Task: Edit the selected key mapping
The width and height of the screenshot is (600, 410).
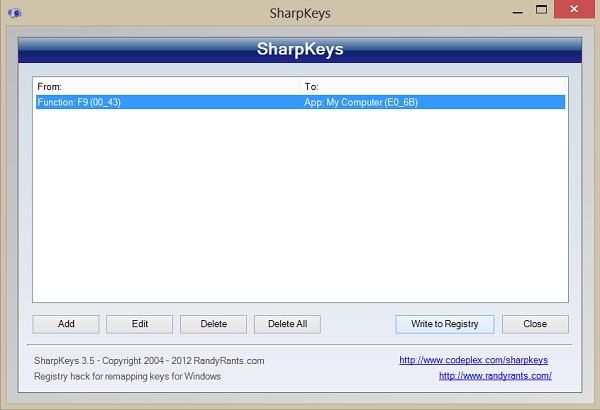Action: (140, 324)
